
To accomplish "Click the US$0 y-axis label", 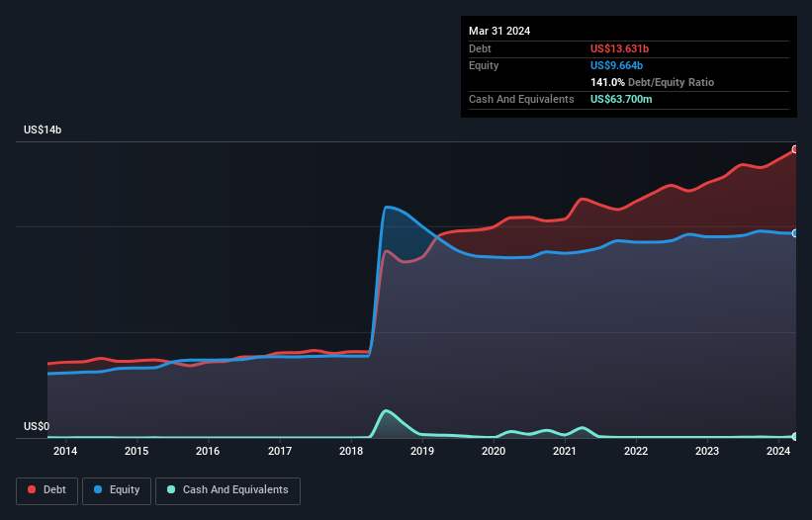I will pyautogui.click(x=37, y=426).
